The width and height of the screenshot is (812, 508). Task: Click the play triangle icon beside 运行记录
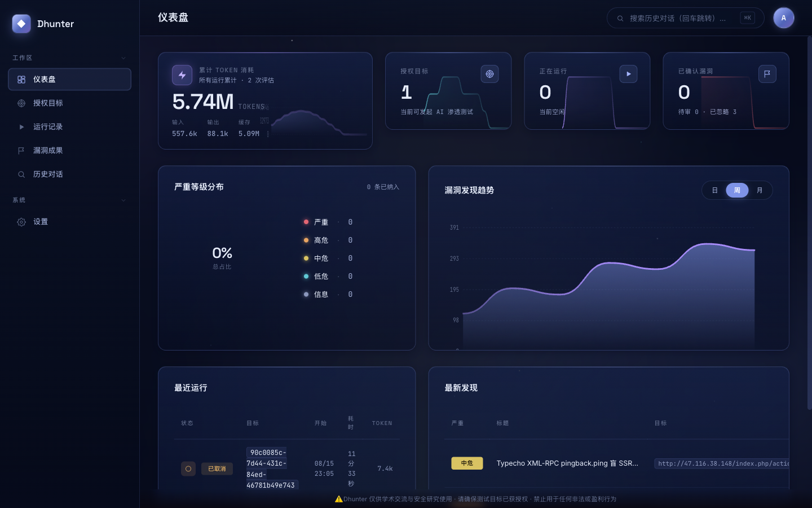click(21, 127)
